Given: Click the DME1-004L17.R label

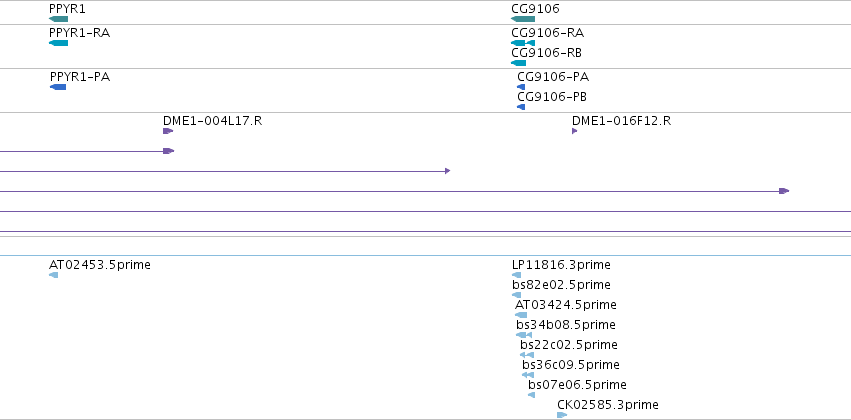Looking at the screenshot, I should tap(213, 121).
